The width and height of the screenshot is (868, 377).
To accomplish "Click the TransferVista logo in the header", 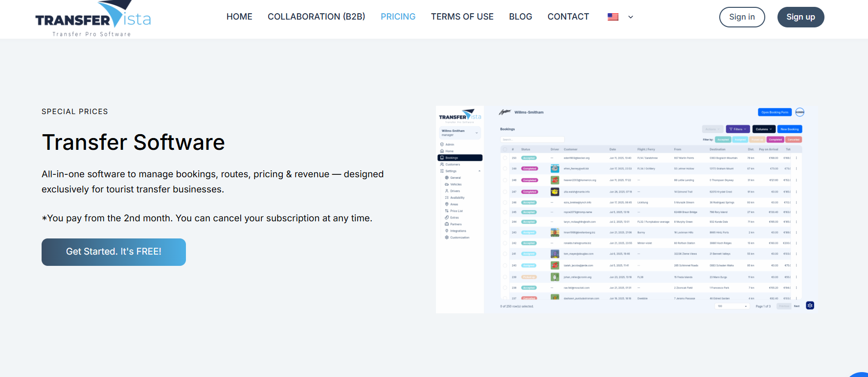I will [x=93, y=19].
